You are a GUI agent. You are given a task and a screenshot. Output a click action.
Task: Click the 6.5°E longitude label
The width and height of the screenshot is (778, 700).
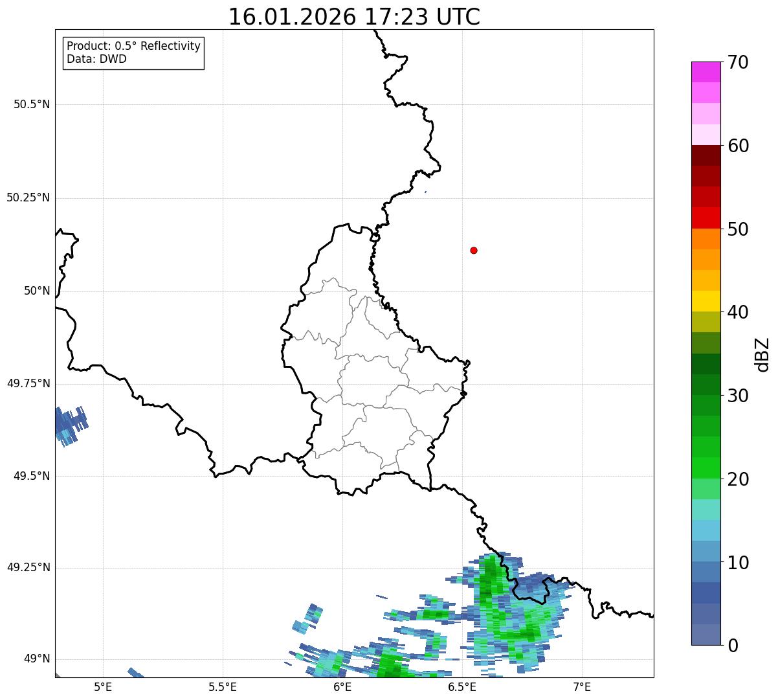(462, 686)
